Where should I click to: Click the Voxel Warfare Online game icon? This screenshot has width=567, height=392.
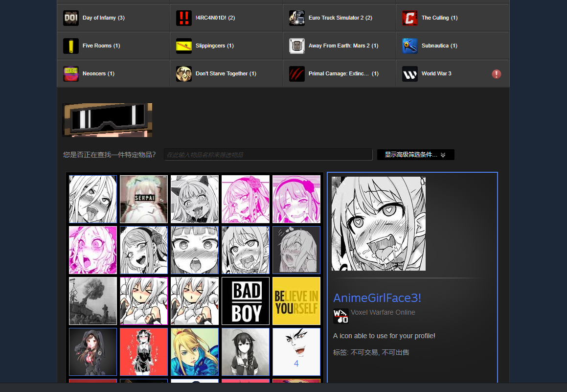341,316
